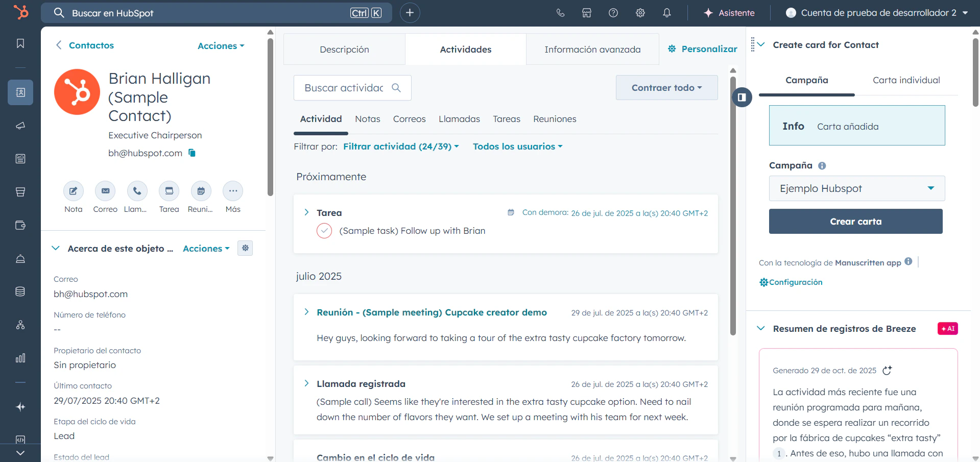
Task: Expand the Llamada registrada card
Action: coord(306,383)
